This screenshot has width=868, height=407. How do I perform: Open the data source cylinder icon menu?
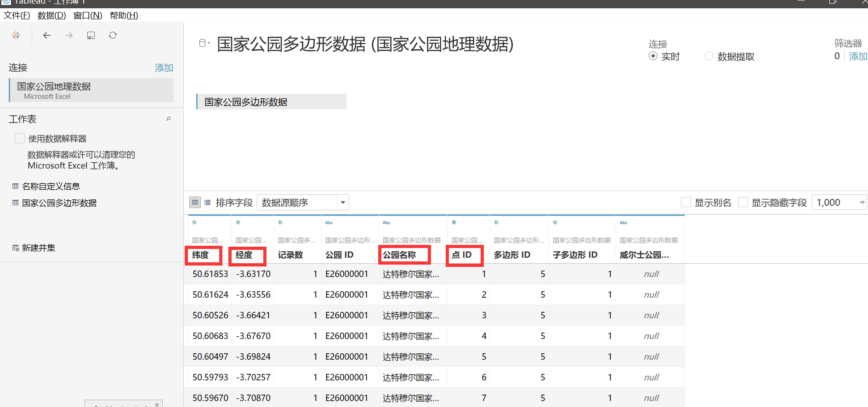point(204,43)
